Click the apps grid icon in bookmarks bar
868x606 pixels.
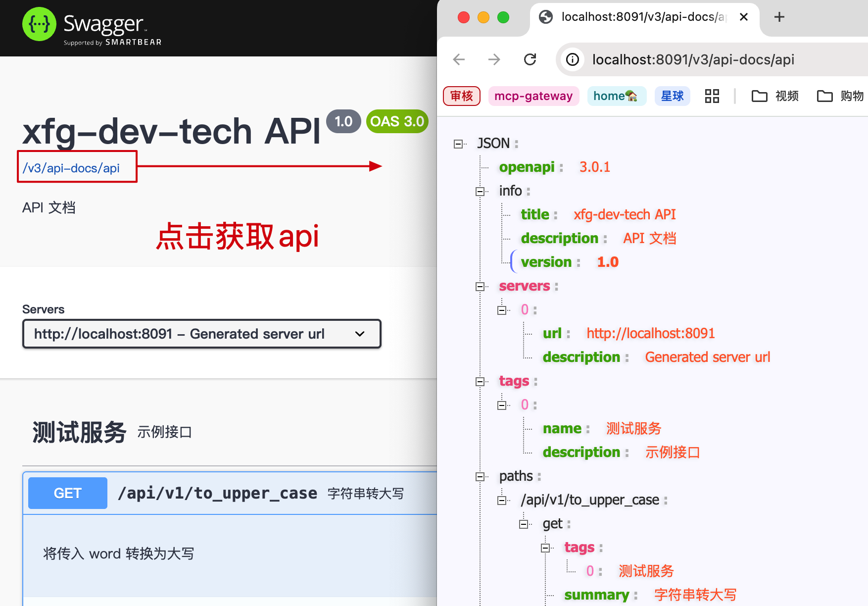coord(712,96)
